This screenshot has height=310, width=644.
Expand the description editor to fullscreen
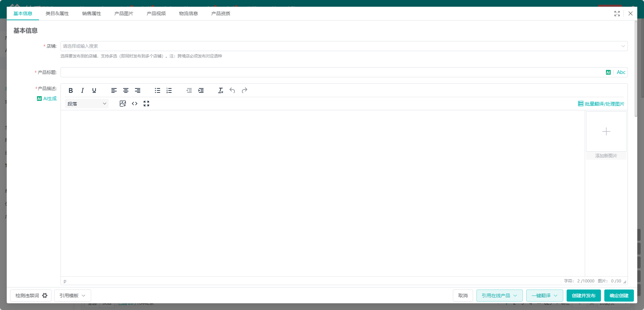pos(146,104)
